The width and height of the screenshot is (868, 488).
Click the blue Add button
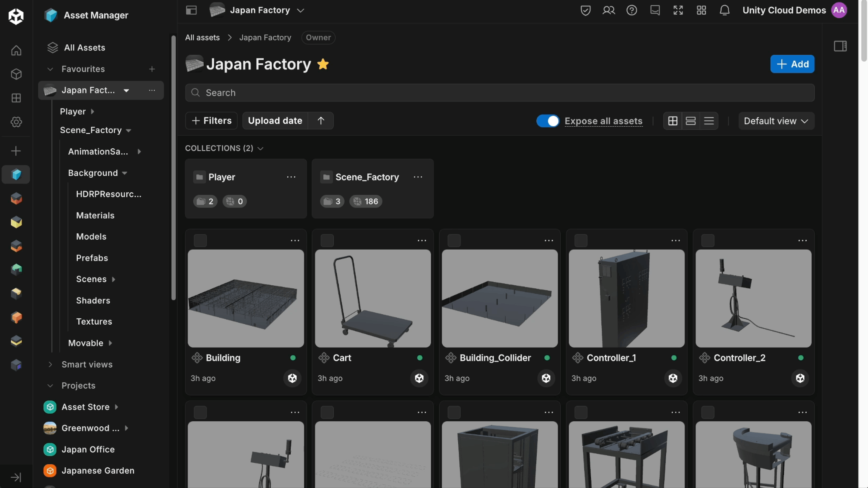[792, 64]
